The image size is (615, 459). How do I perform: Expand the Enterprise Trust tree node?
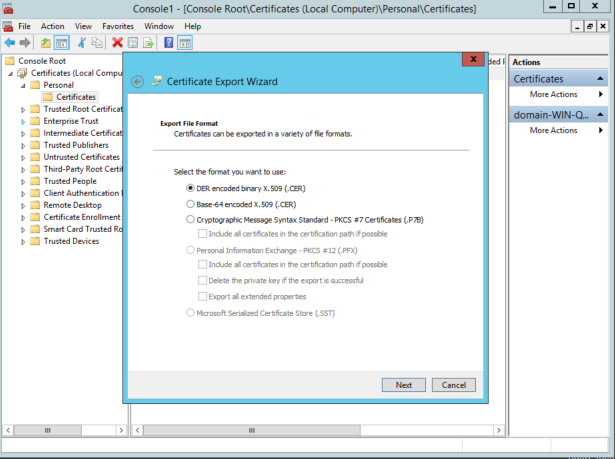point(23,122)
